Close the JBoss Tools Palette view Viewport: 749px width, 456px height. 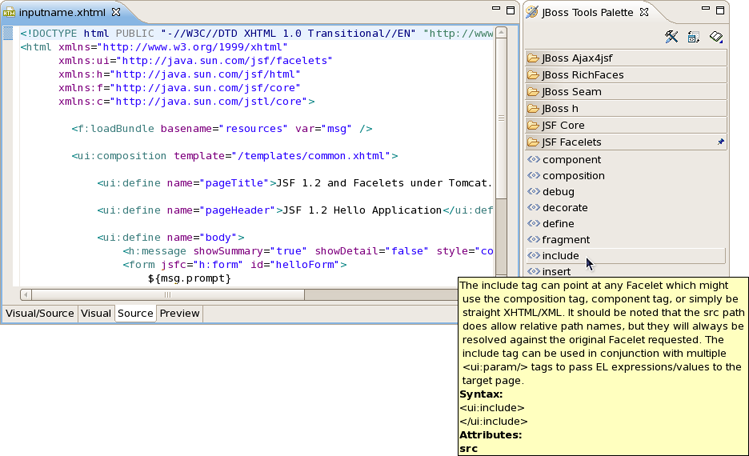[x=644, y=12]
